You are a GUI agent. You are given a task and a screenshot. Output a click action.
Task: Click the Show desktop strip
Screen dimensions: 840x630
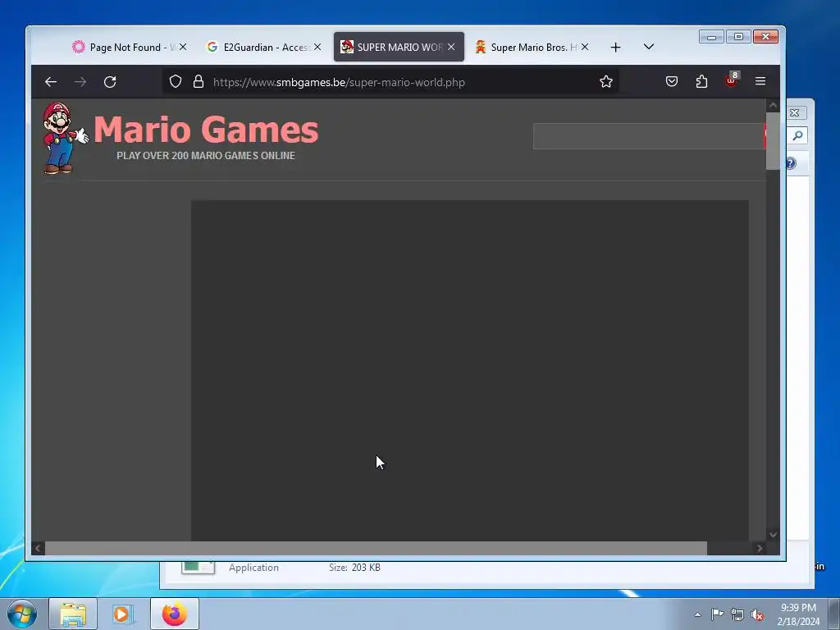(x=833, y=614)
